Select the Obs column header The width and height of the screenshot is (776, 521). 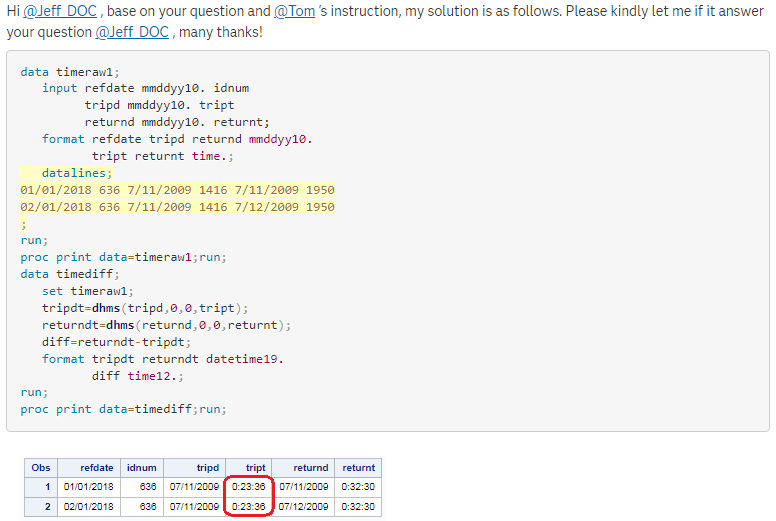pyautogui.click(x=41, y=467)
